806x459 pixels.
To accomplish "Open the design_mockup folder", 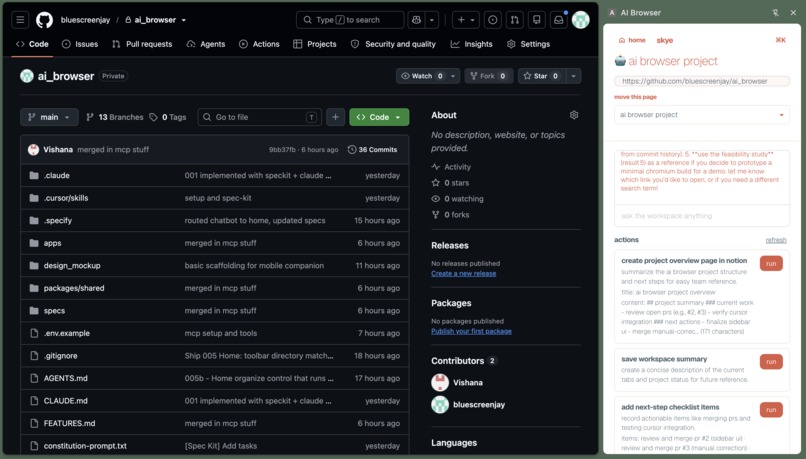I will click(72, 266).
